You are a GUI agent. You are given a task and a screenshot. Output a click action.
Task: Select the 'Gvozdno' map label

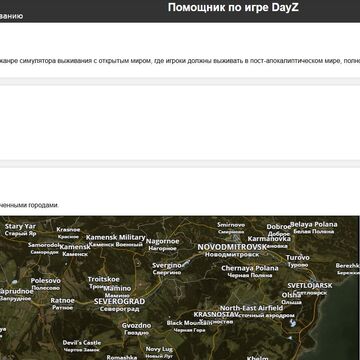coord(136,325)
